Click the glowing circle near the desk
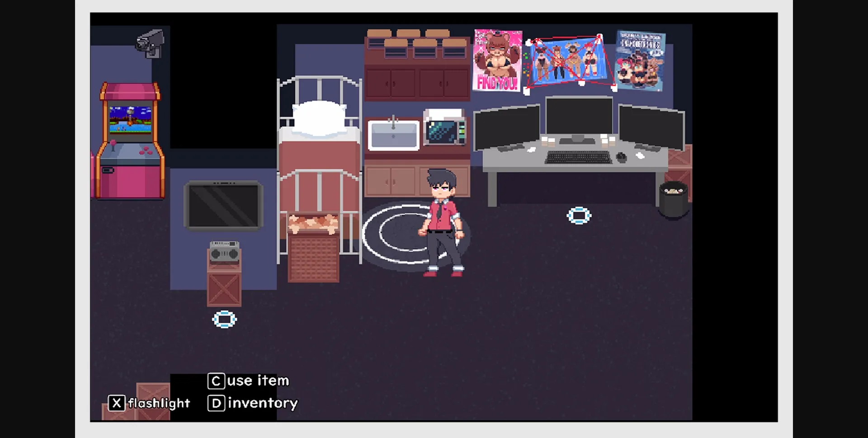This screenshot has height=438, width=868. (x=579, y=216)
